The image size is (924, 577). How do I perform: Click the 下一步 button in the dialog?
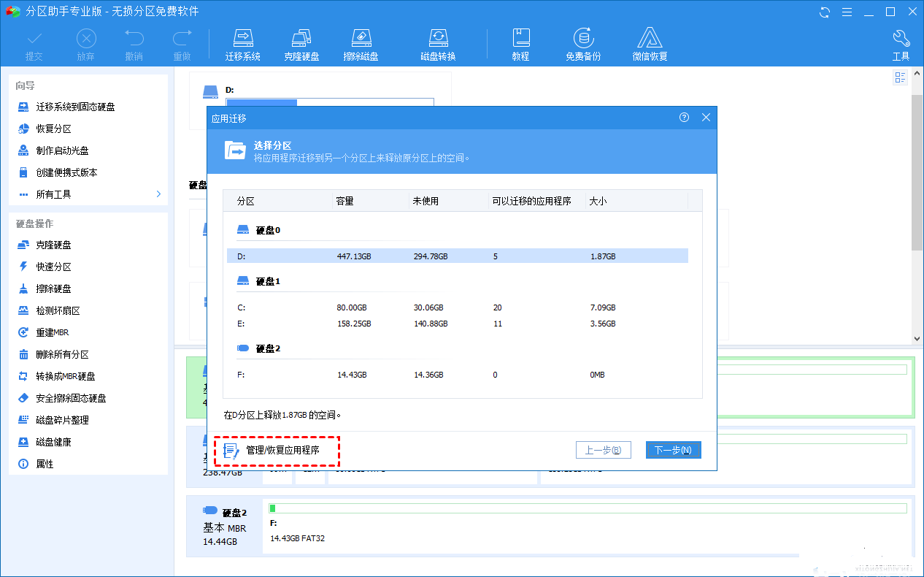click(x=672, y=450)
